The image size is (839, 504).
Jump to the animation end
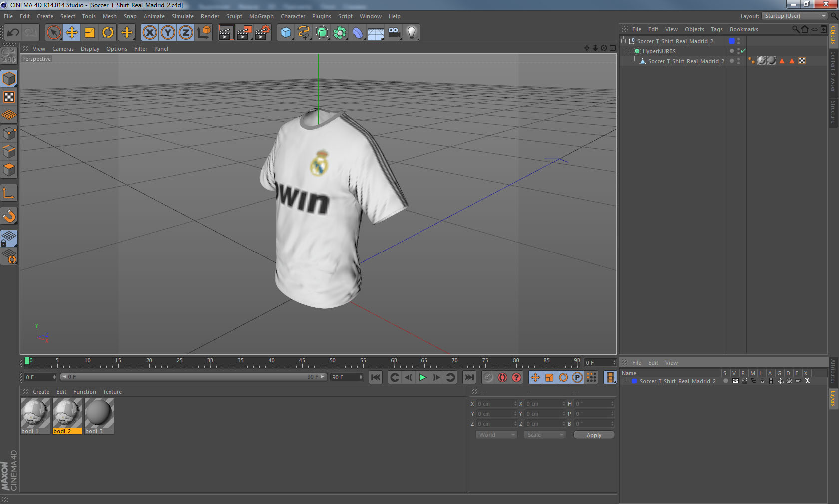click(x=469, y=377)
